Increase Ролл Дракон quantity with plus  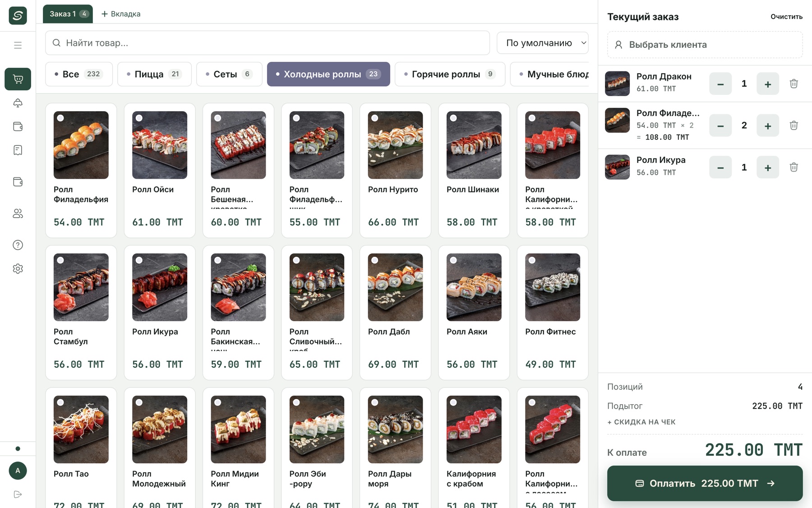coord(768,84)
